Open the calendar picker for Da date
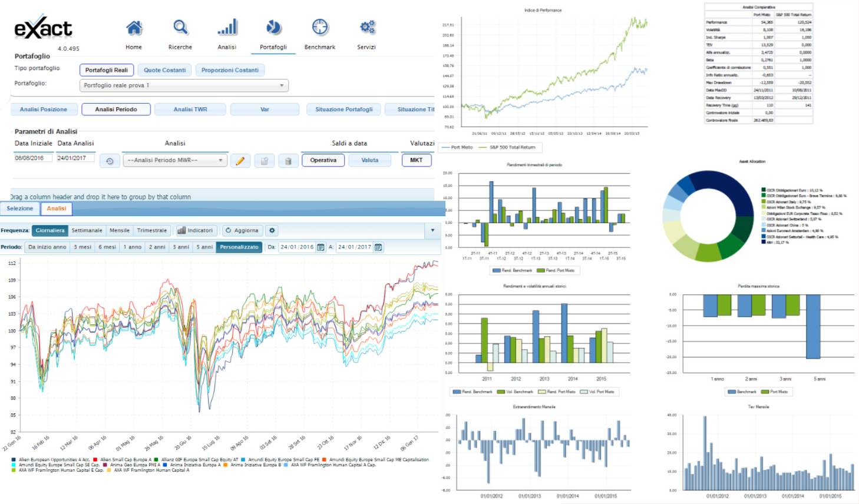 coord(321,247)
